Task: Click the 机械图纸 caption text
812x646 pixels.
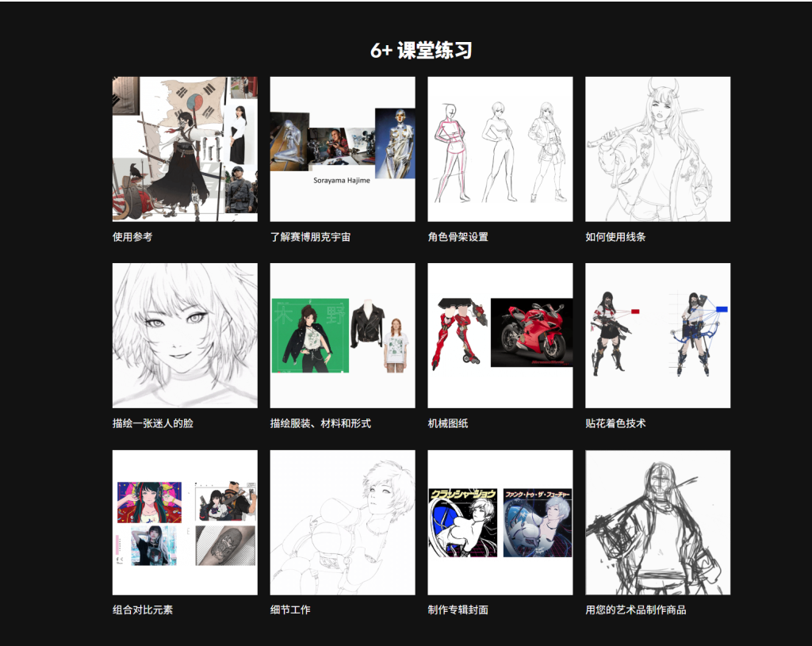Action: (x=448, y=423)
